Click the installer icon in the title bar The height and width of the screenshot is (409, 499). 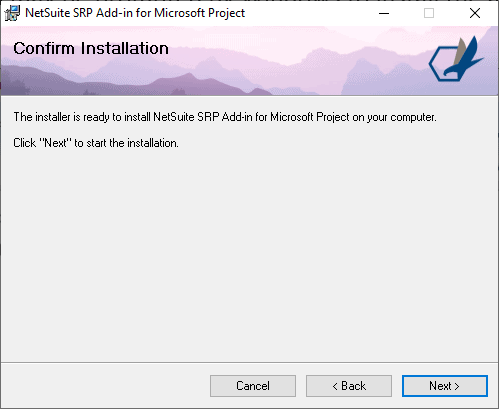pyautogui.click(x=12, y=13)
